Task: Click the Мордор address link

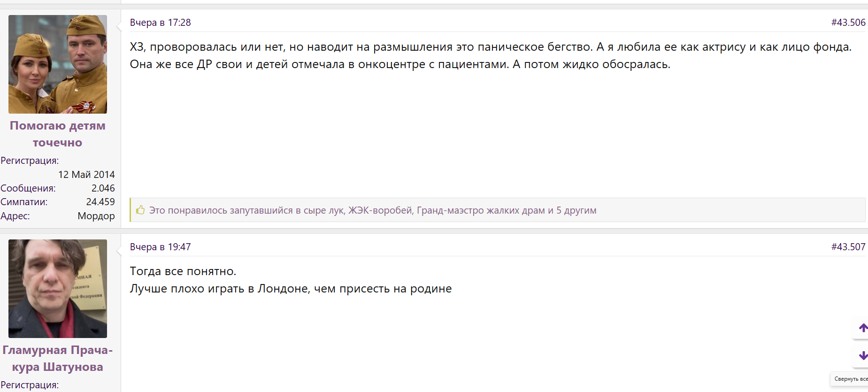Action: (x=96, y=216)
